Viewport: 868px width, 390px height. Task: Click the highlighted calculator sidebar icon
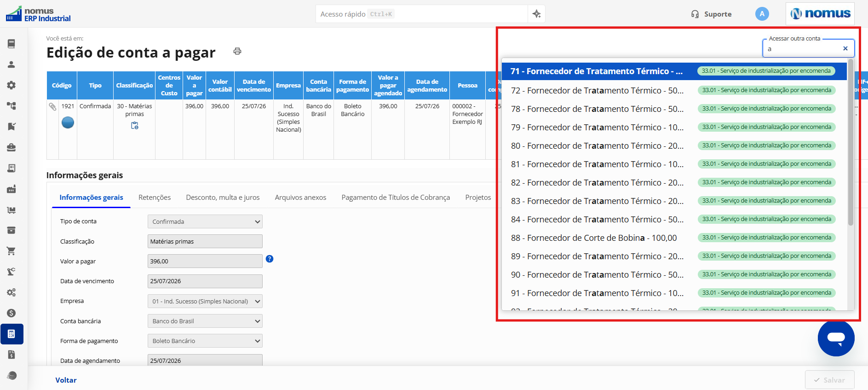12,334
